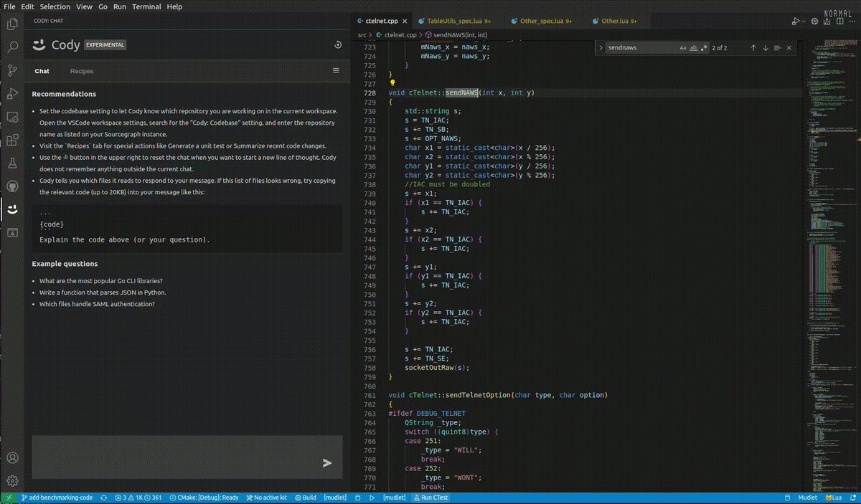Toggle Use Regular Expression in find widget
The height and width of the screenshot is (504, 861).
(x=704, y=48)
